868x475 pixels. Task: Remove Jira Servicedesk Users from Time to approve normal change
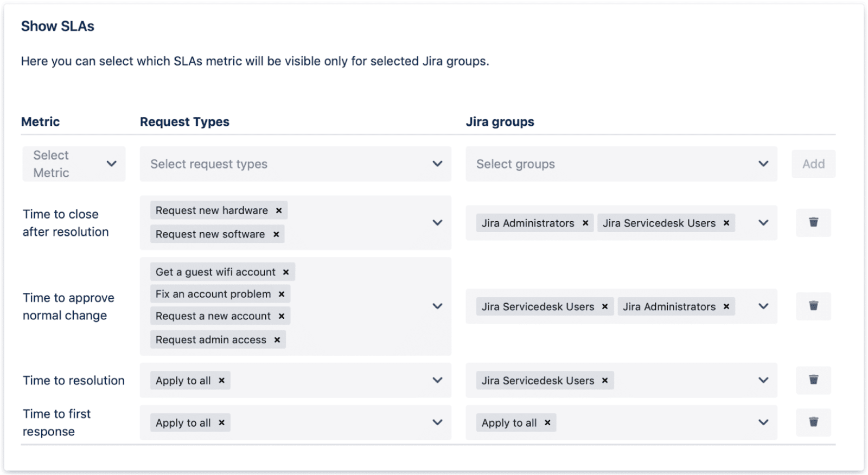click(x=605, y=306)
